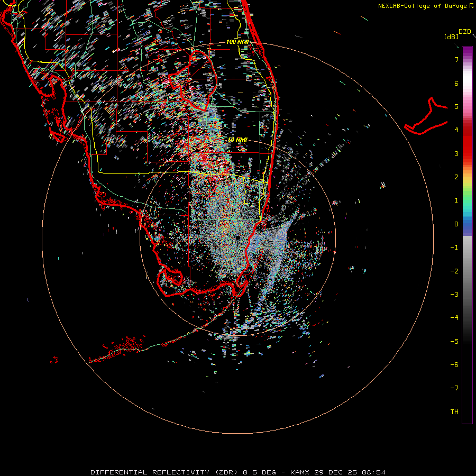Screen dimensions: 476x476
Task: Click the -6 dB tick label
Action: (454, 365)
